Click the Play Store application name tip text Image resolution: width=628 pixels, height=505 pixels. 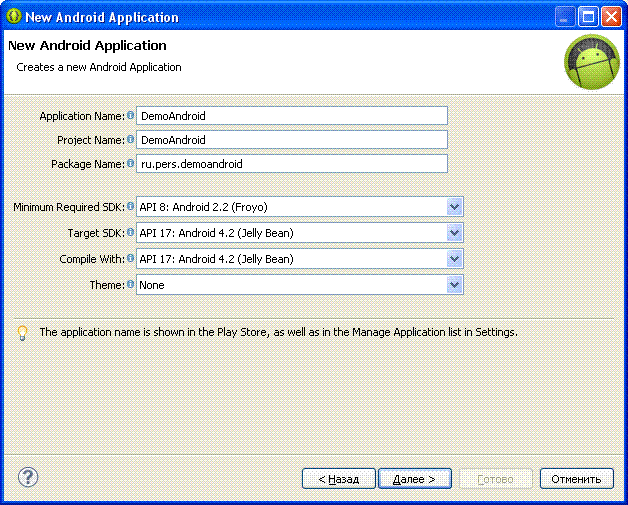click(278, 332)
